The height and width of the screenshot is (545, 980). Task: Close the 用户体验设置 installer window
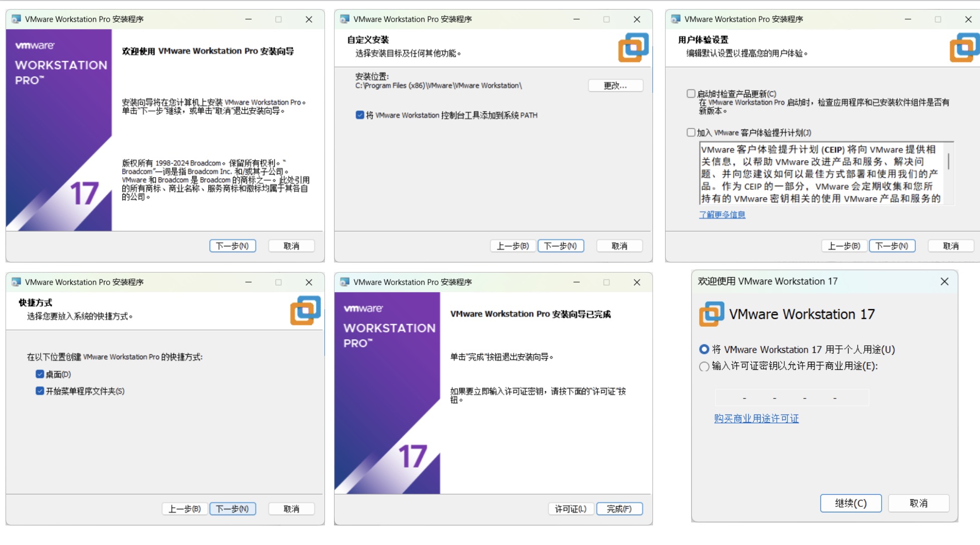tap(968, 19)
